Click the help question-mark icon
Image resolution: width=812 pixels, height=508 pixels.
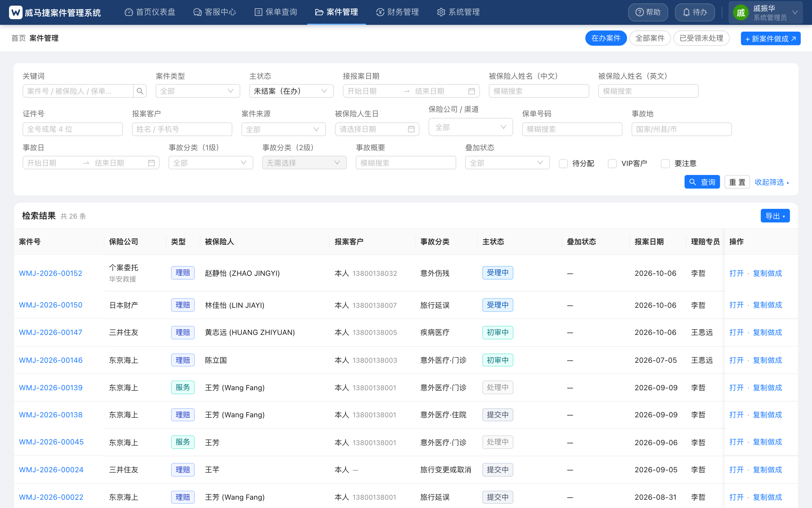point(639,12)
